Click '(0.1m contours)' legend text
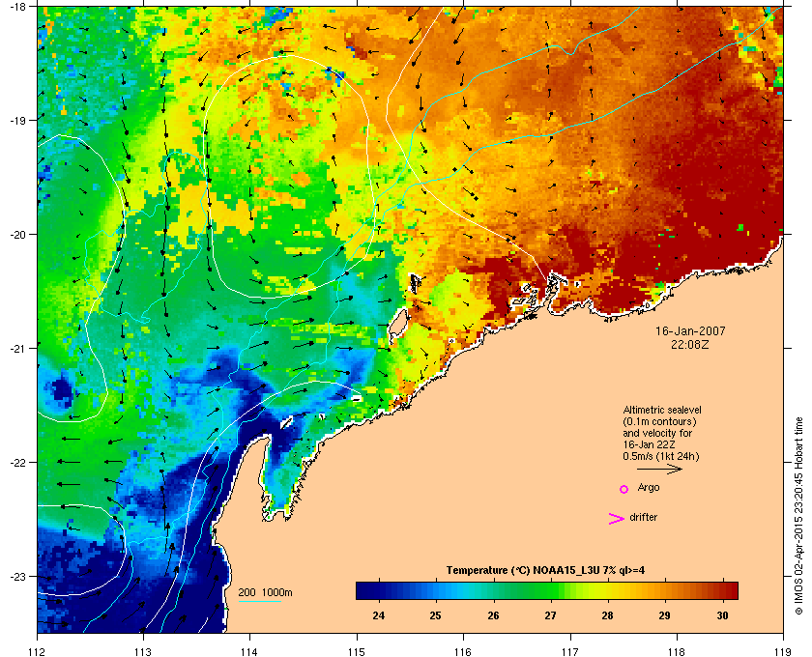 tap(659, 421)
